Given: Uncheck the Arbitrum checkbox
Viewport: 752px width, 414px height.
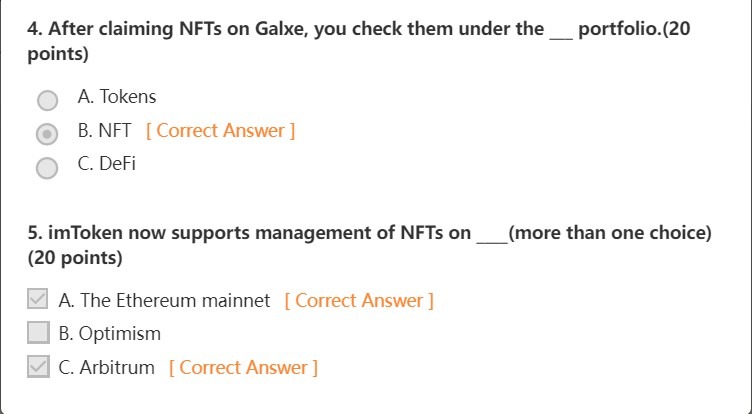Looking at the screenshot, I should pyautogui.click(x=38, y=367).
